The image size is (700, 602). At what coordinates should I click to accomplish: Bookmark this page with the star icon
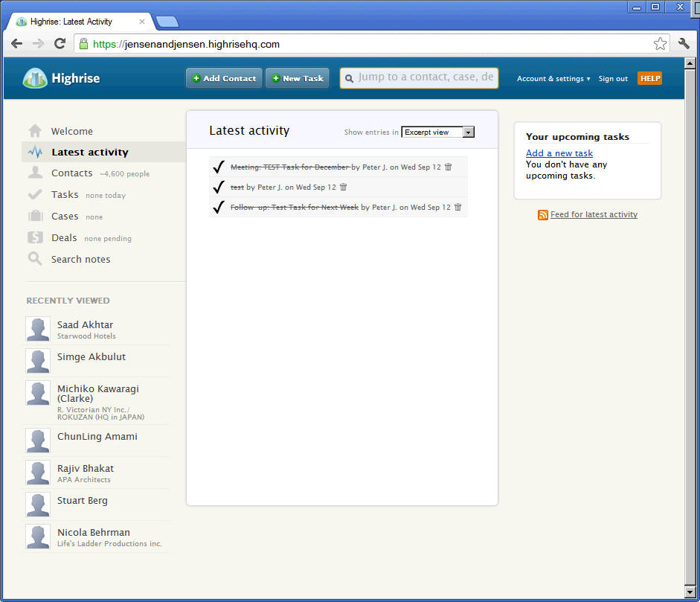660,44
